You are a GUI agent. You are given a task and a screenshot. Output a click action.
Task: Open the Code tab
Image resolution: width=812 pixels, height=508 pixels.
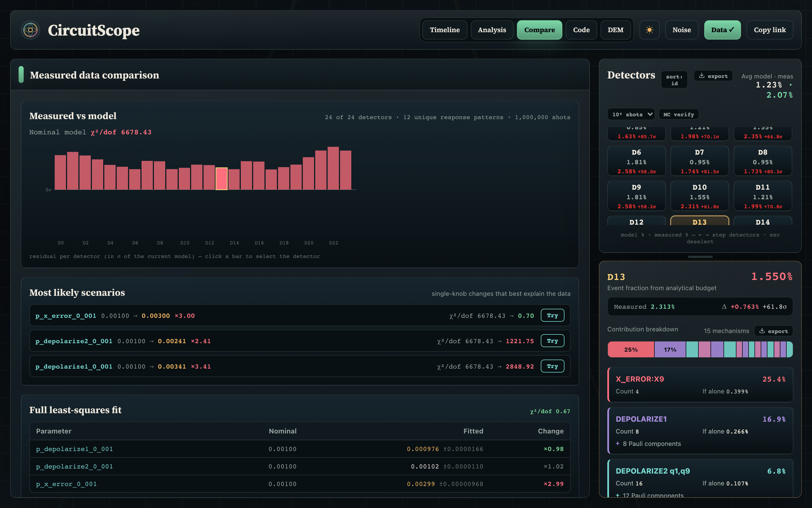[x=581, y=30]
